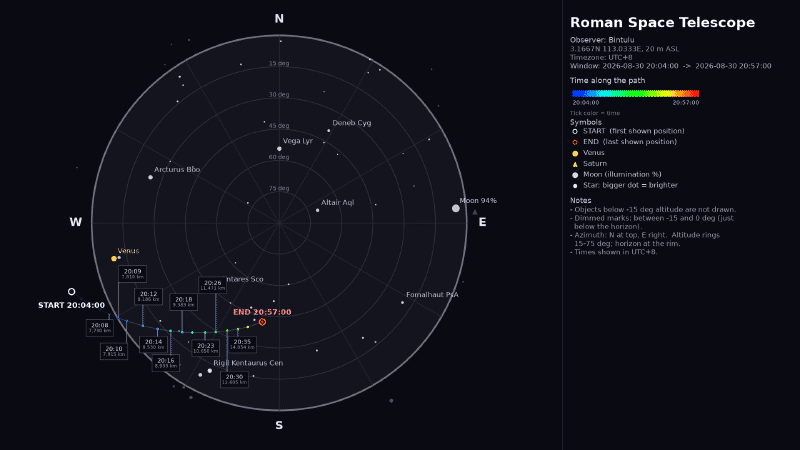Click the START position circle marker
800x450 pixels.
[x=71, y=292]
